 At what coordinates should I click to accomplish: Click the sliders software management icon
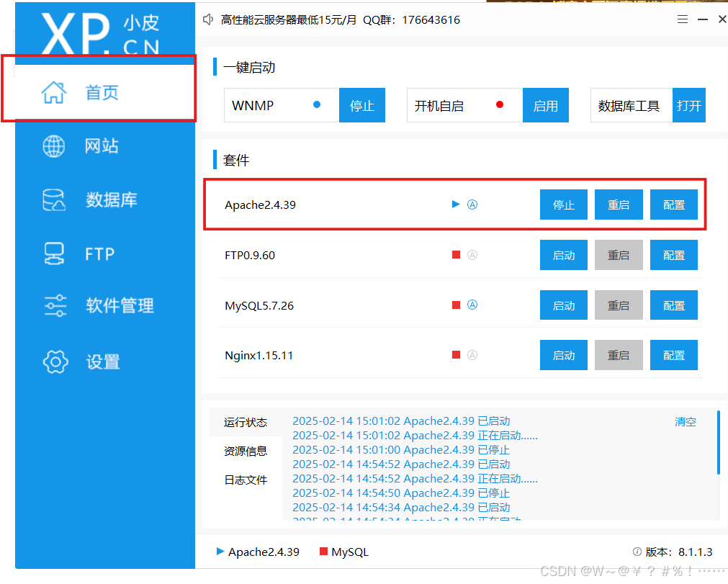pos(55,305)
